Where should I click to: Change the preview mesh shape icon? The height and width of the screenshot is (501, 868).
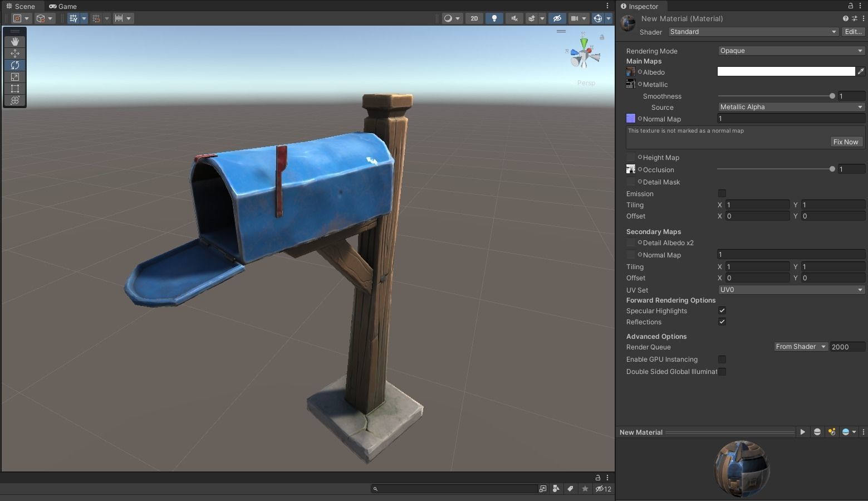[817, 432]
